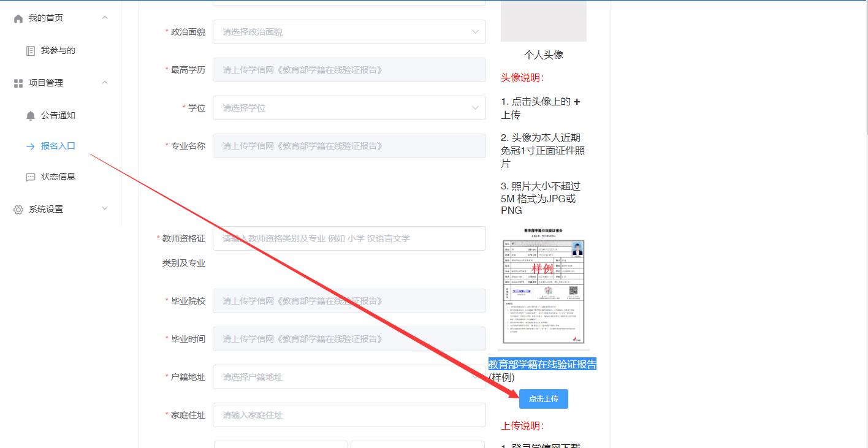
Task: Click the arrow icon beside 报名入口
Action: click(31, 146)
